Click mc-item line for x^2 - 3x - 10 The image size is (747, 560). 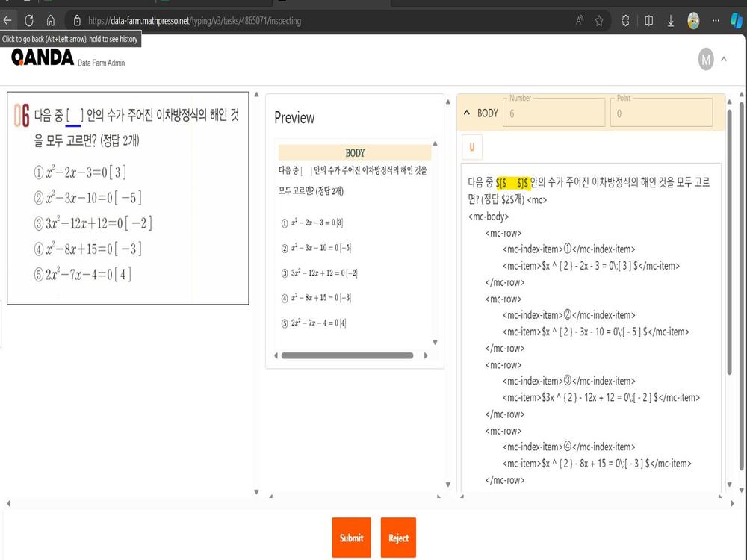tap(595, 332)
